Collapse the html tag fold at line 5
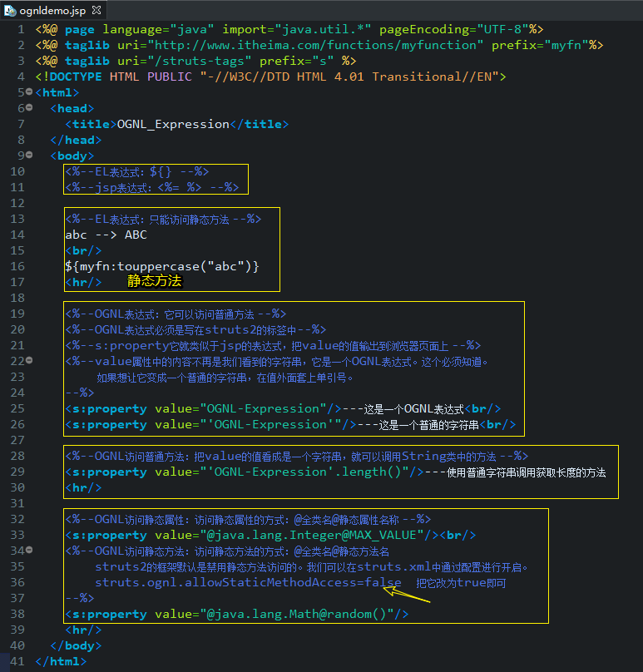643x672 pixels. coord(29,91)
